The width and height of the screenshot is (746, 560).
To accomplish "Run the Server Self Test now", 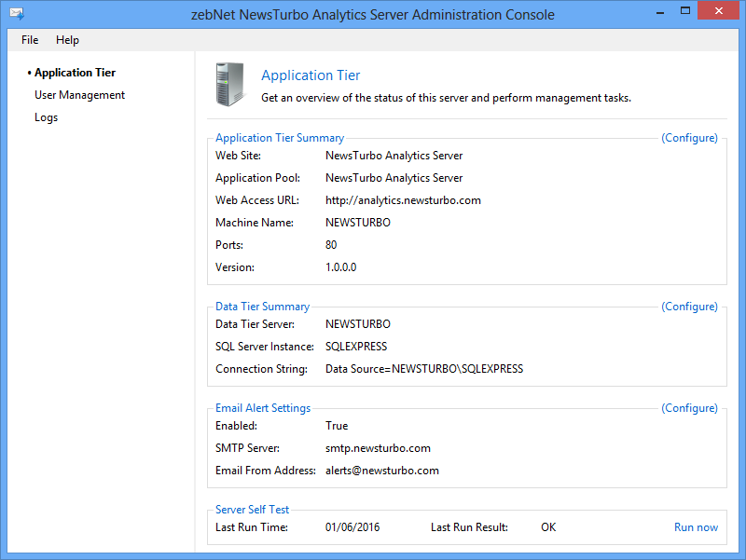I will click(x=696, y=527).
